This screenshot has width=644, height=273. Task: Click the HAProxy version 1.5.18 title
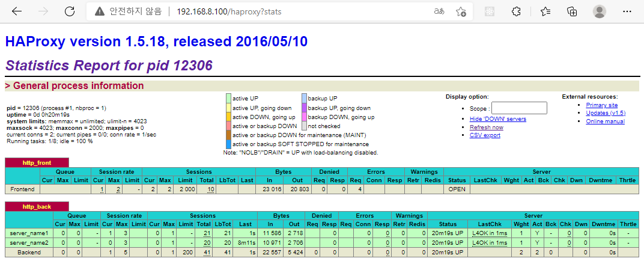click(x=156, y=41)
